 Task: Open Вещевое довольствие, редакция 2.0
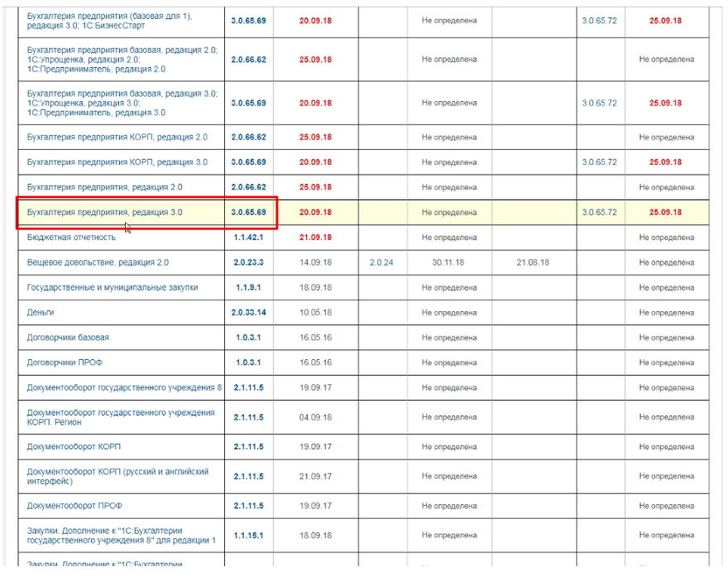click(x=98, y=262)
